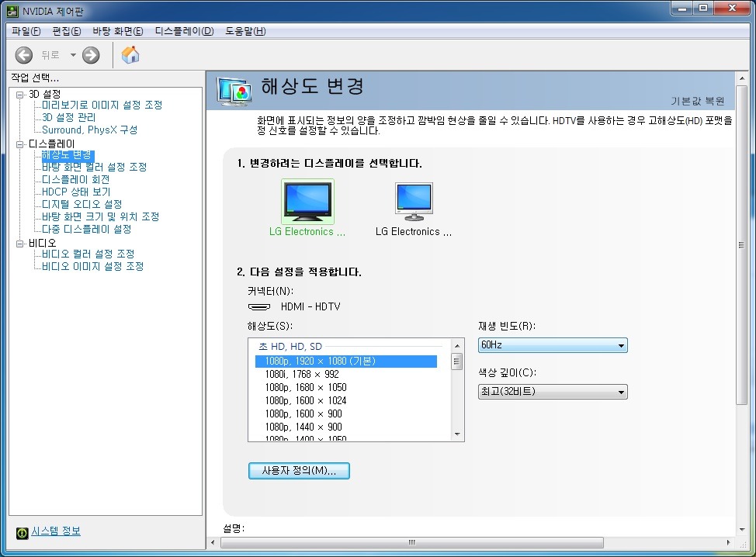Open the 파일(F) menu
Image resolution: width=756 pixels, height=557 pixels.
(x=26, y=31)
